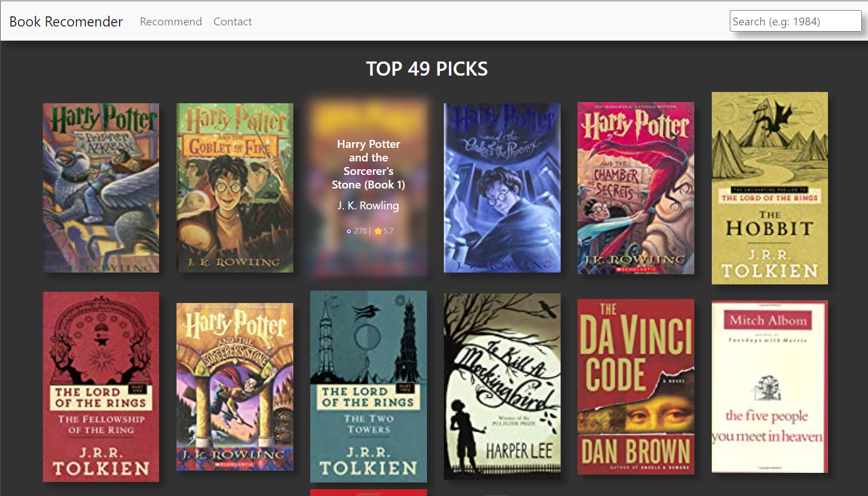Select the Harry Potter Sorcerer's Stone title text
The image size is (868, 496).
point(368,164)
